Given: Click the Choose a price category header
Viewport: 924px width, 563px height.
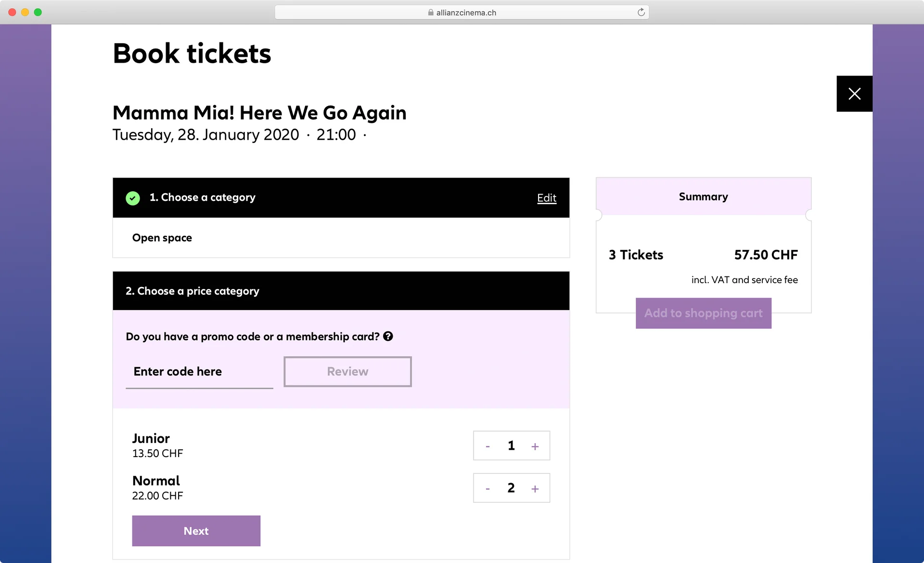Looking at the screenshot, I should pos(192,291).
